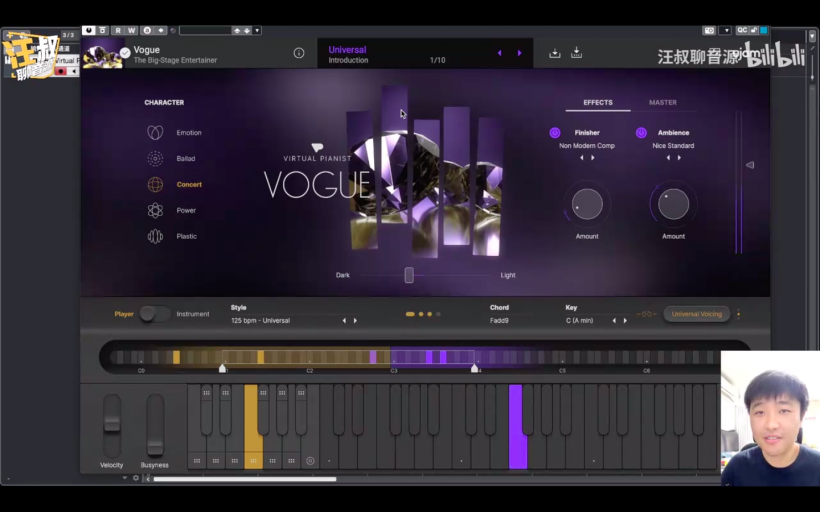The image size is (820, 512).
Task: Click the Vogue instrument checkmark badge
Action: [125, 52]
